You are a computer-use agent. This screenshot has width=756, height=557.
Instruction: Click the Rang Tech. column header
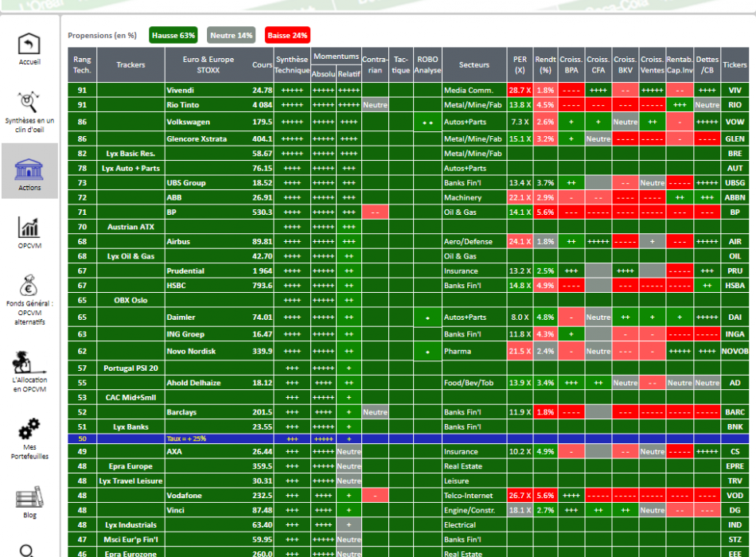pyautogui.click(x=82, y=64)
